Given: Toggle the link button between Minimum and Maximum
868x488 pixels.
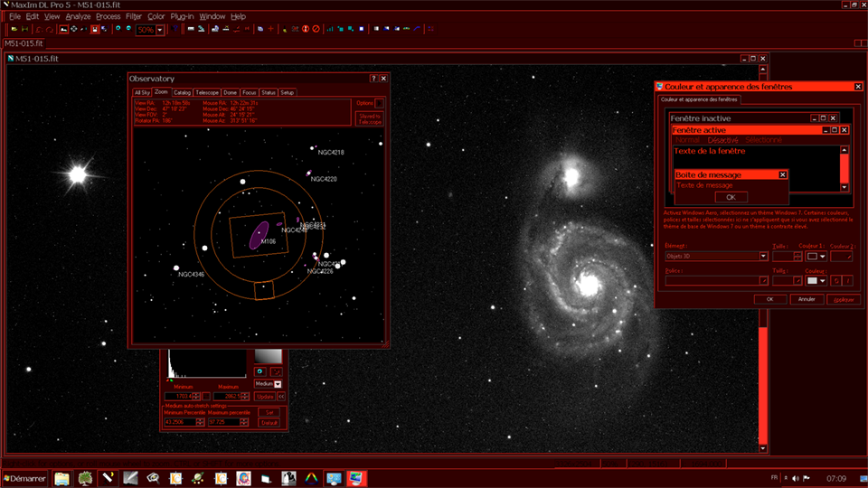Looking at the screenshot, I should coord(206,396).
